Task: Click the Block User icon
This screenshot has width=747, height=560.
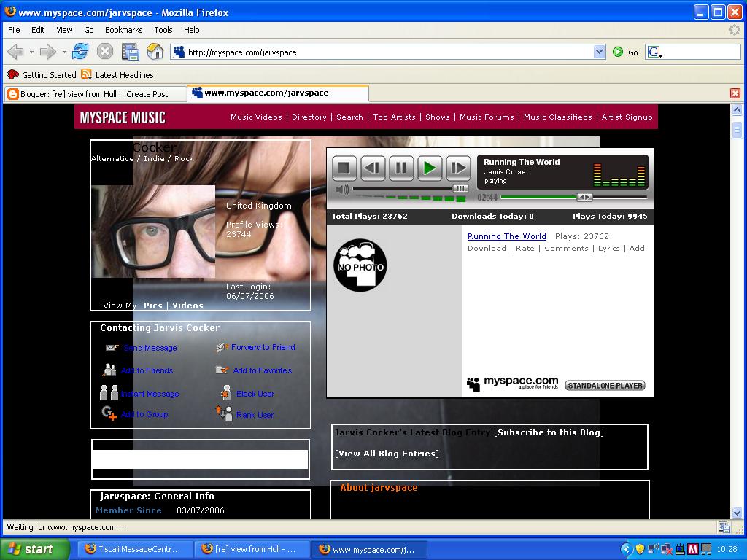Action: [226, 393]
